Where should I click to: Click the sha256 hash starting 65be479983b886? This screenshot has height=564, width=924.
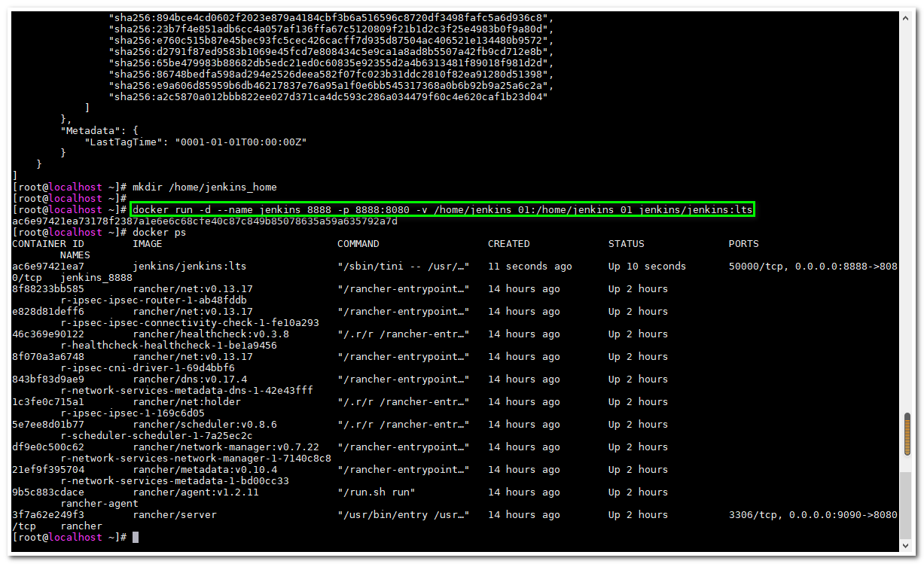331,62
